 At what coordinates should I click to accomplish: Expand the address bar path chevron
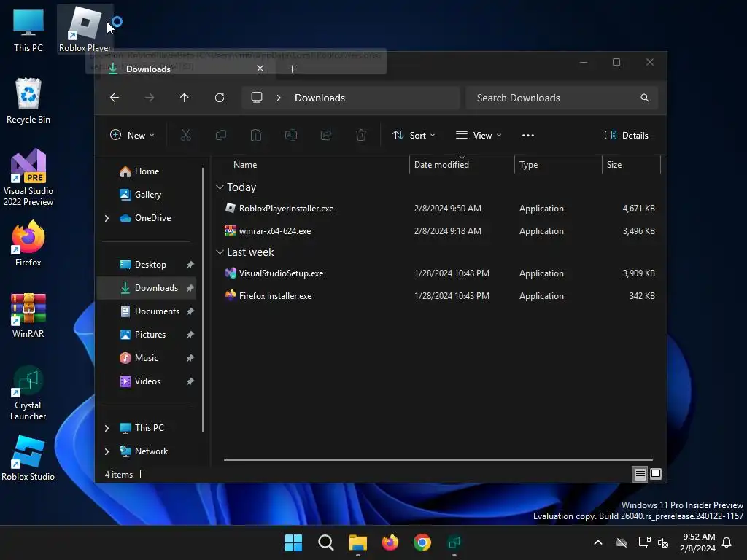279,98
